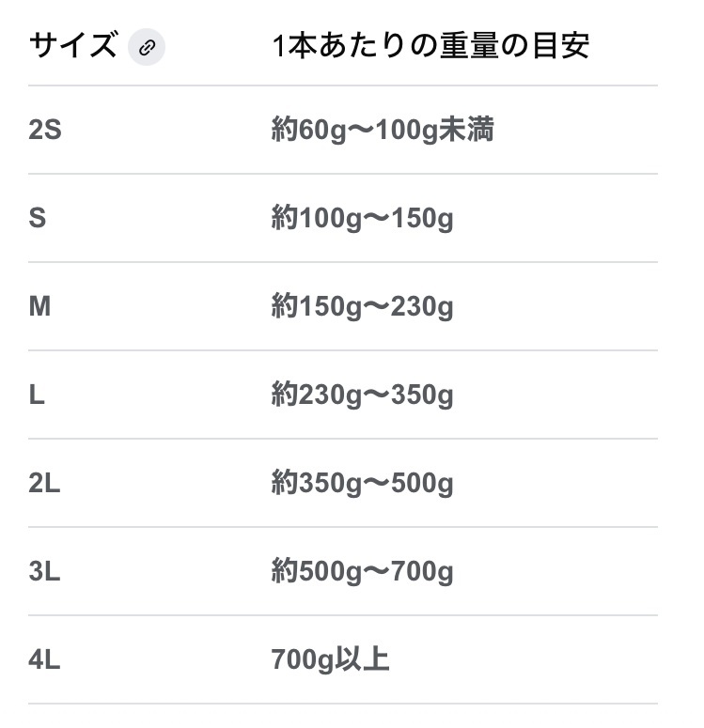Click the 約500g〜700g weight cell
Image resolution: width=704 pixels, height=728 pixels.
click(362, 572)
